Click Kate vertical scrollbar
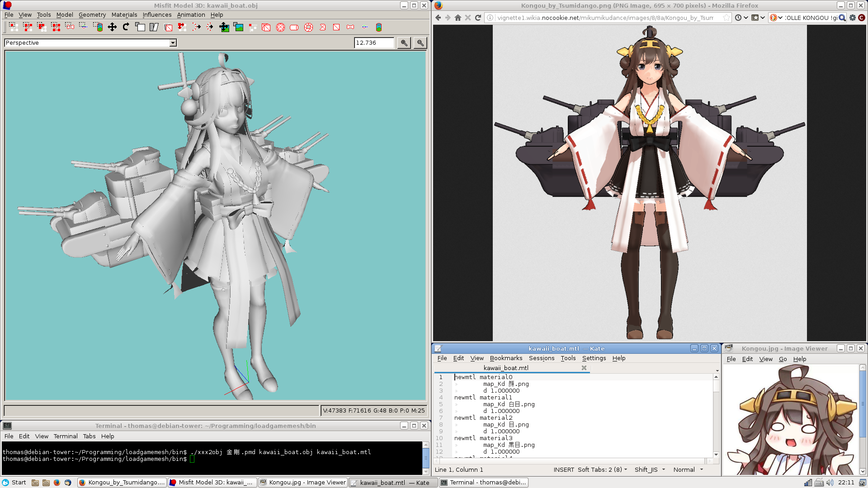Screen dimensions: 868x488 click(716, 416)
